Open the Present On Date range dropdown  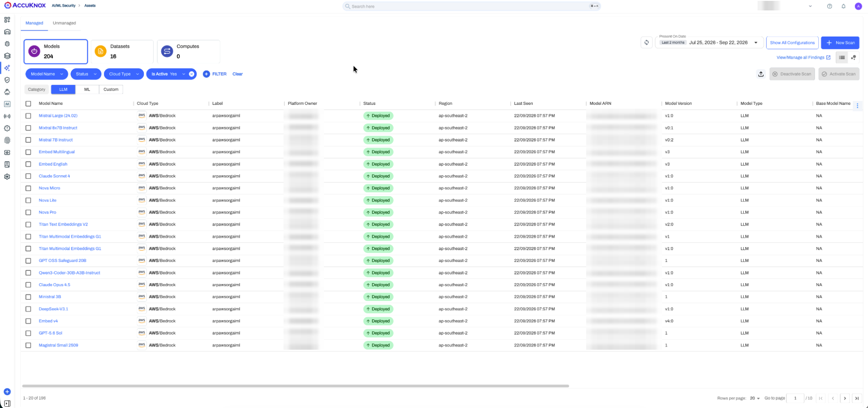[709, 43]
